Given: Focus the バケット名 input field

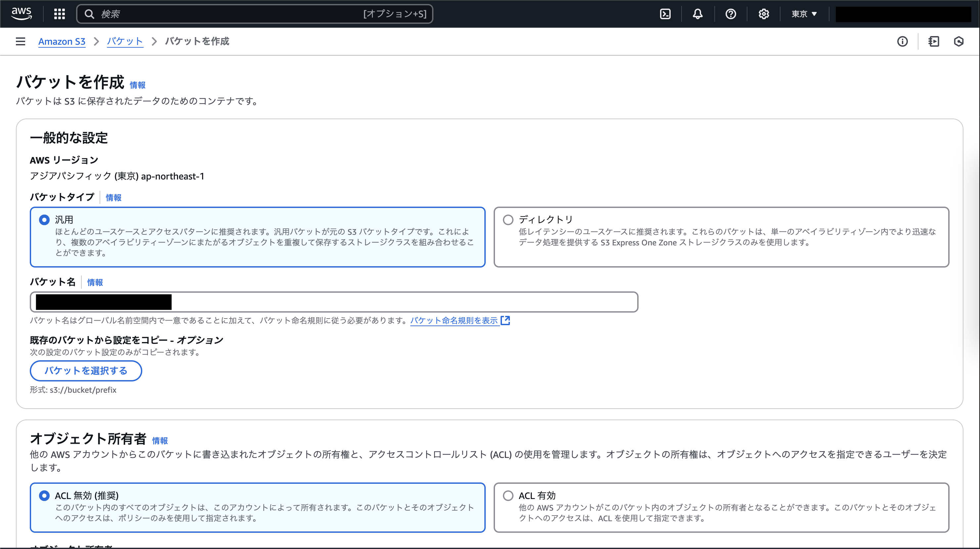Looking at the screenshot, I should [334, 302].
